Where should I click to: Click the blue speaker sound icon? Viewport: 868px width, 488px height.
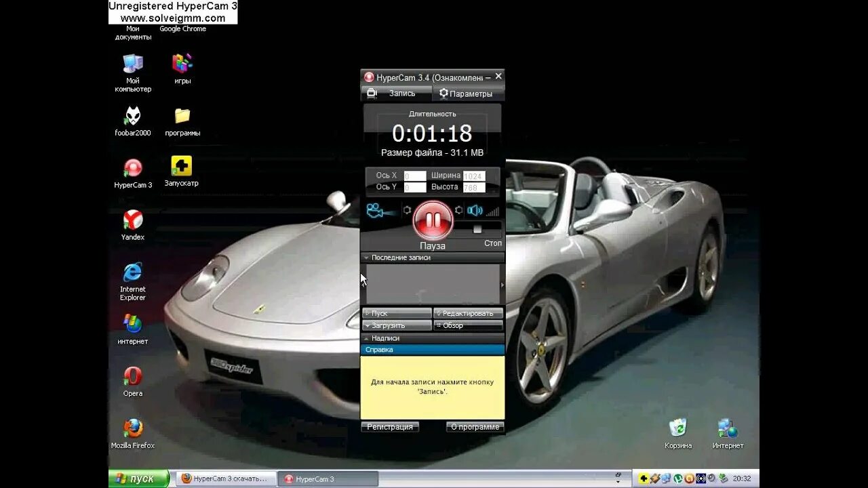coord(475,210)
